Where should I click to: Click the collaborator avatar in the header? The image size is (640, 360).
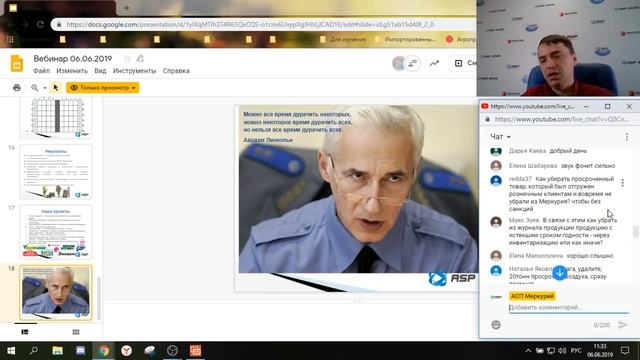click(398, 63)
